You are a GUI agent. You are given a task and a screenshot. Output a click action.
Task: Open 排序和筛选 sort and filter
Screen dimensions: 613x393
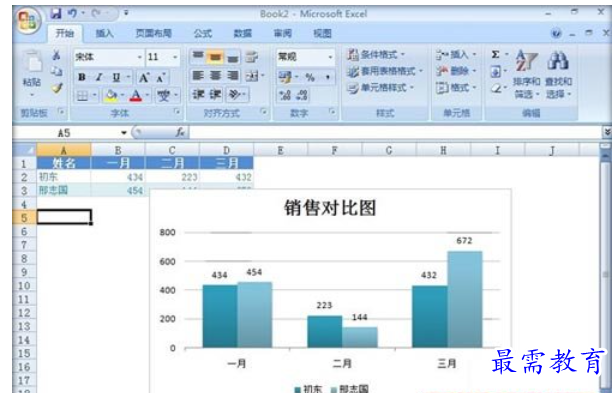(527, 74)
